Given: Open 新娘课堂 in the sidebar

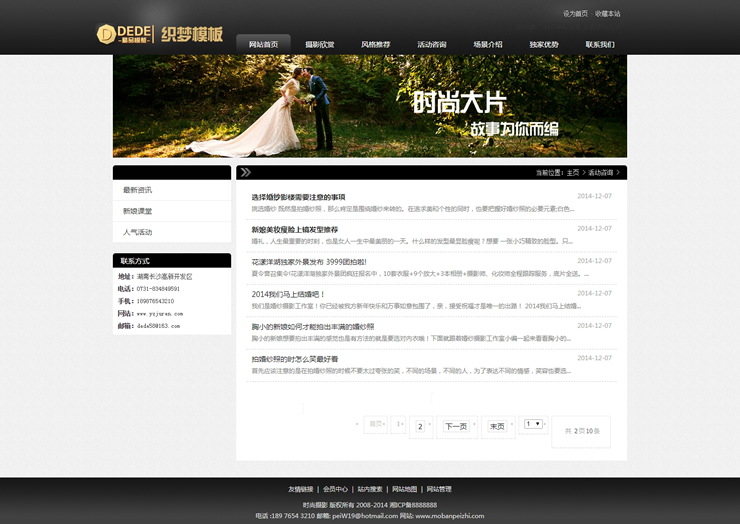Looking at the screenshot, I should pyautogui.click(x=138, y=211).
